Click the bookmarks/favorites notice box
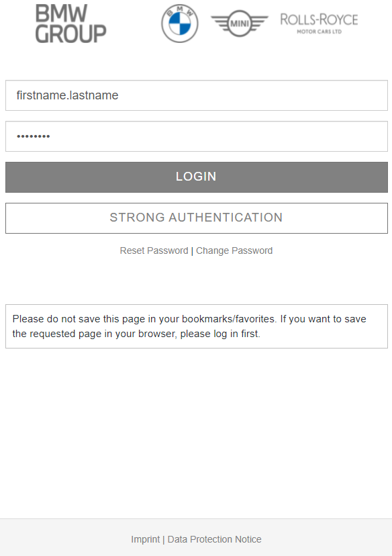392x556 pixels. pos(197,326)
